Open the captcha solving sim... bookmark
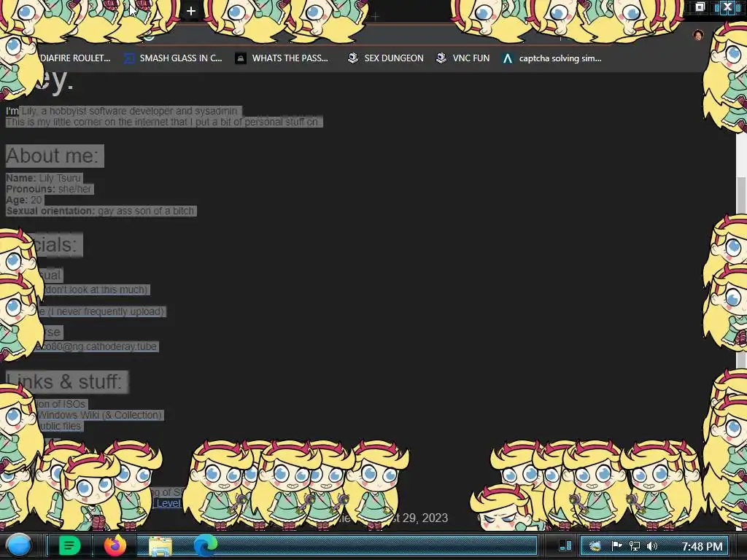The image size is (747, 560). pos(560,58)
